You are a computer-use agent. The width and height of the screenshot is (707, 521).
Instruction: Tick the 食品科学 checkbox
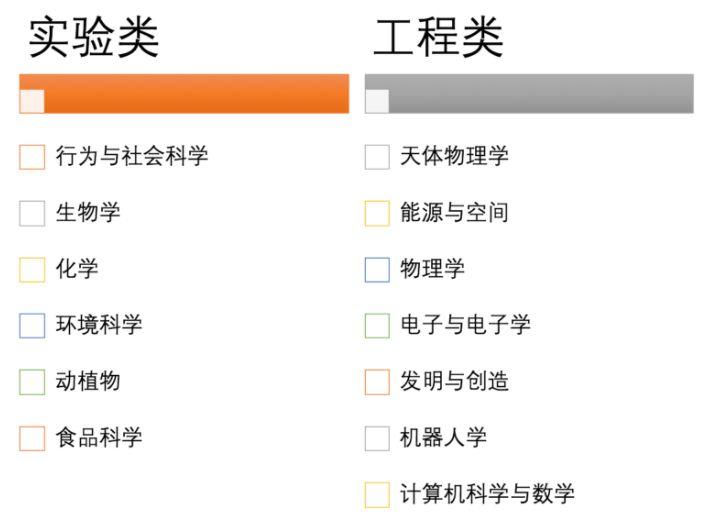click(x=32, y=438)
